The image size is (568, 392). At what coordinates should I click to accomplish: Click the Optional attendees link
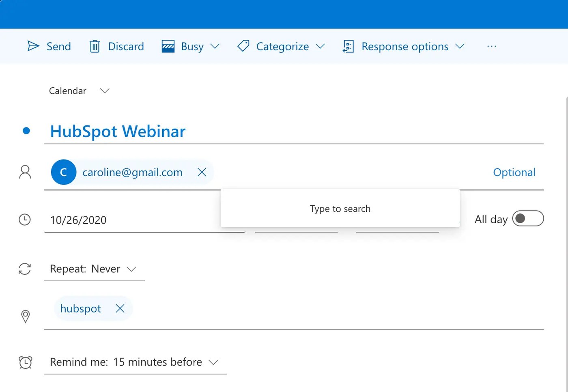(x=514, y=172)
